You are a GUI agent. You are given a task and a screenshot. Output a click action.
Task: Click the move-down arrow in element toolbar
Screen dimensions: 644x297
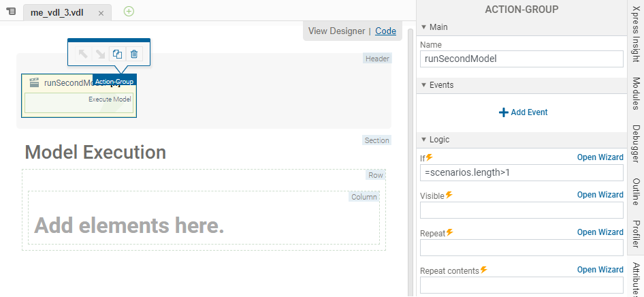click(100, 54)
